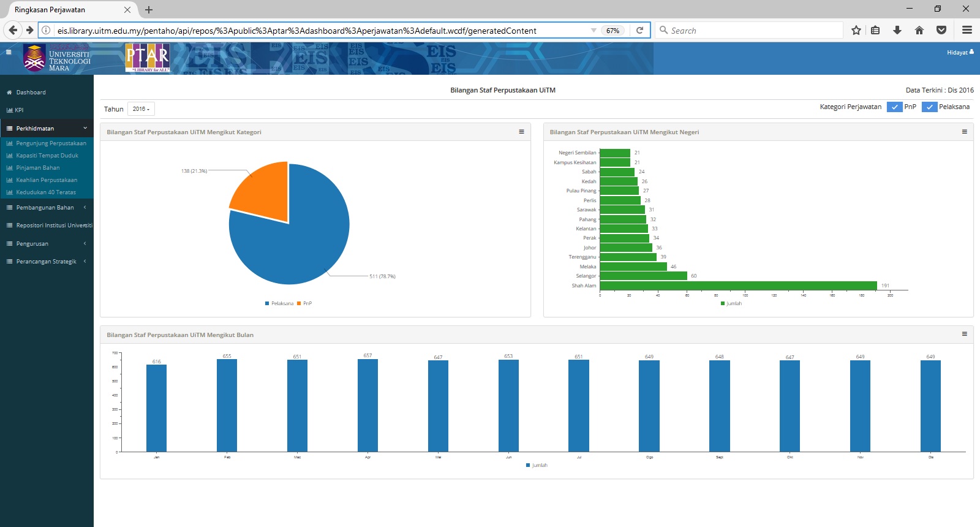Click the '138 (21.3%)' pie label

tap(194, 171)
